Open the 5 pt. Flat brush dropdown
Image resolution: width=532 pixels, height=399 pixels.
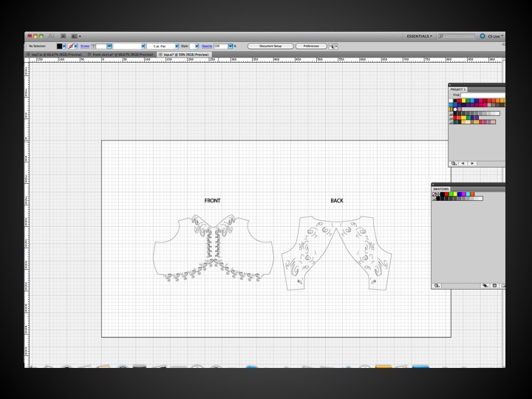pyautogui.click(x=177, y=46)
